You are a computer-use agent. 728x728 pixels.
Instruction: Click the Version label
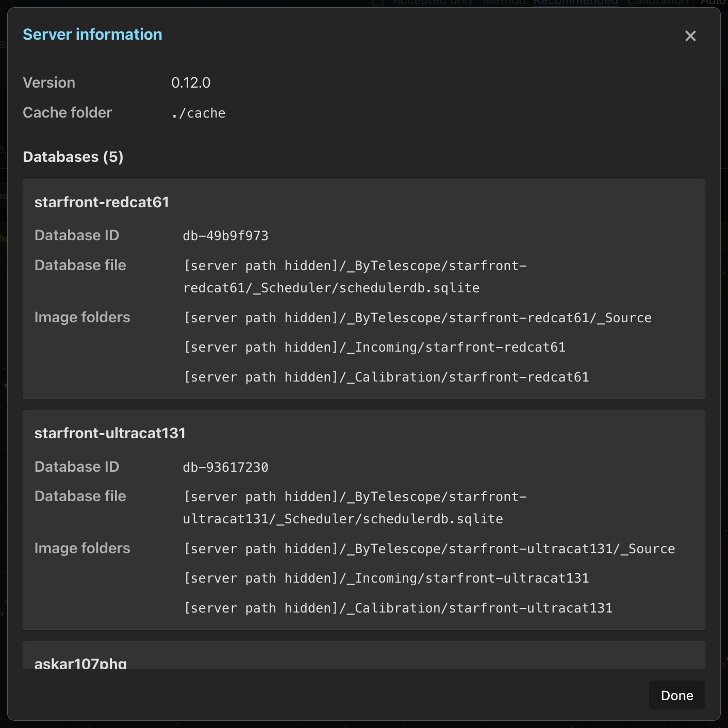pos(49,82)
